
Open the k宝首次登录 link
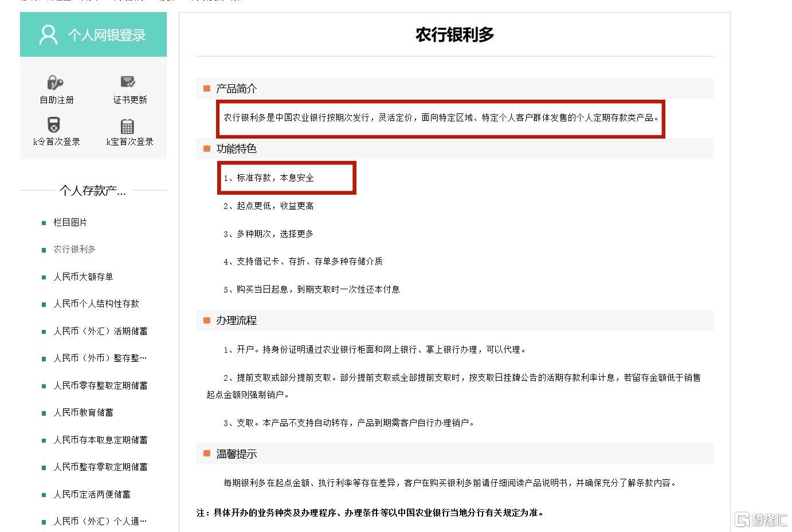130,141
